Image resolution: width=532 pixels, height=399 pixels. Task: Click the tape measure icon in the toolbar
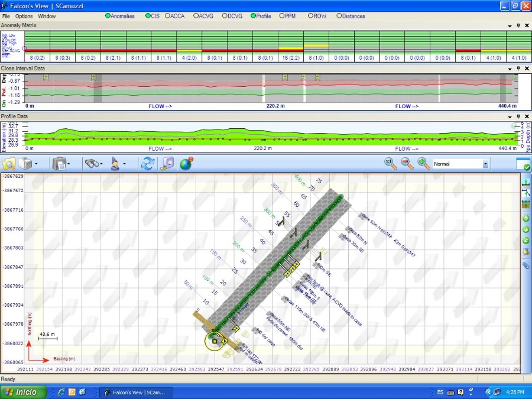pos(167,164)
